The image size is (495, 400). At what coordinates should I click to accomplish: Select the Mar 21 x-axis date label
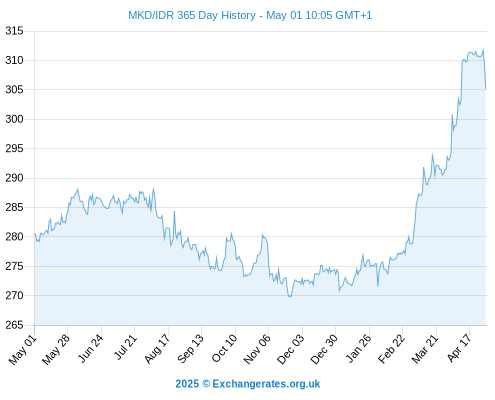[x=425, y=349]
